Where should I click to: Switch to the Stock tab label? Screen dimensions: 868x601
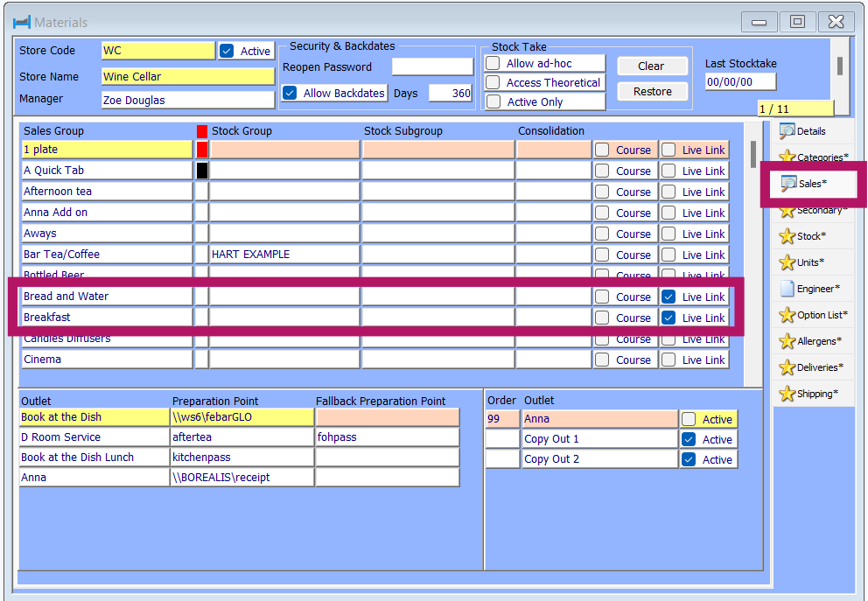point(811,236)
